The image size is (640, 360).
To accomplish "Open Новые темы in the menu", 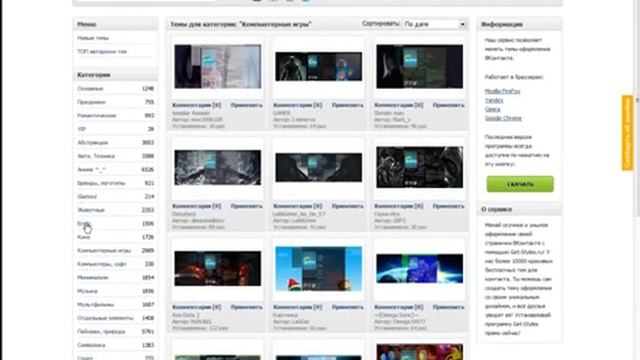I will [x=93, y=38].
